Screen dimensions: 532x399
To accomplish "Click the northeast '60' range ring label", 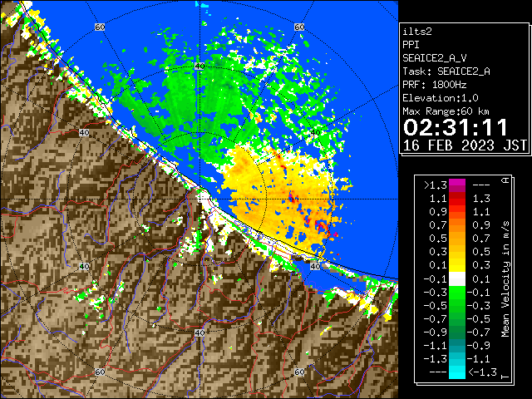I will (299, 27).
